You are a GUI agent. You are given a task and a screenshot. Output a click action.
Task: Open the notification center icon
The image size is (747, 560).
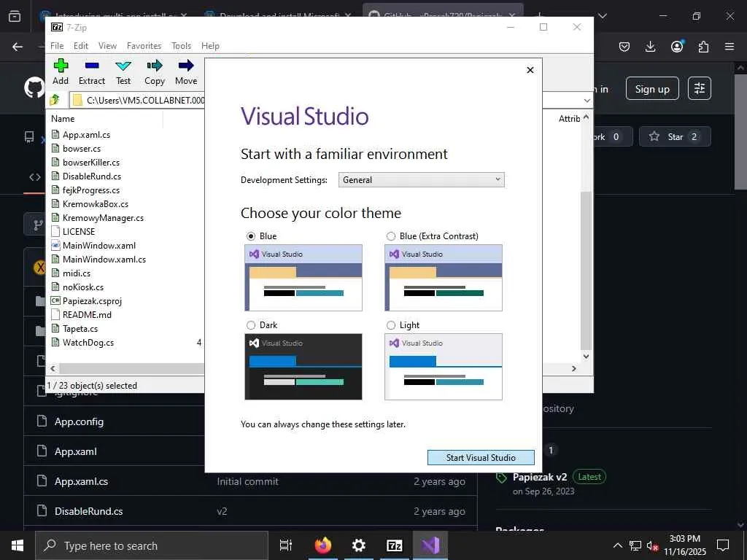coord(723,545)
